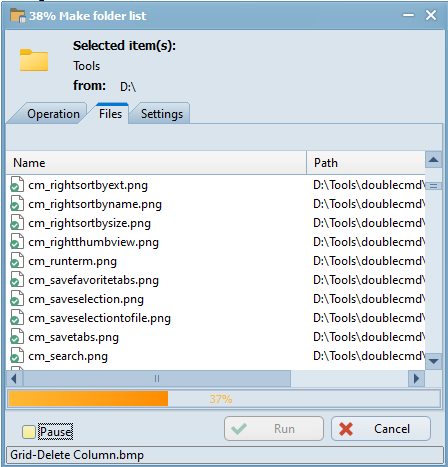This screenshot has width=448, height=467.
Task: Click the Run button
Action: [274, 429]
